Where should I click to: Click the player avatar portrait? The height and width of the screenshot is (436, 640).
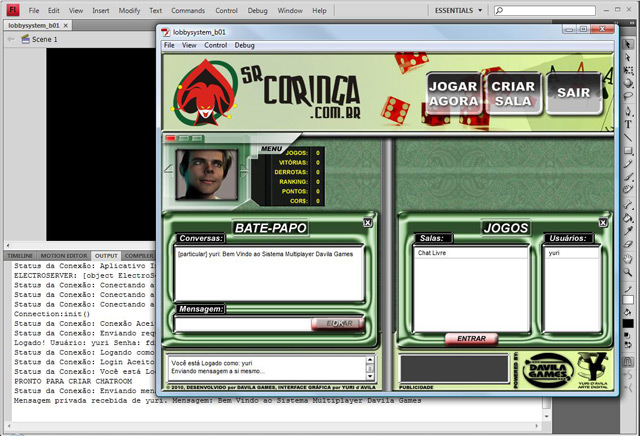point(207,174)
